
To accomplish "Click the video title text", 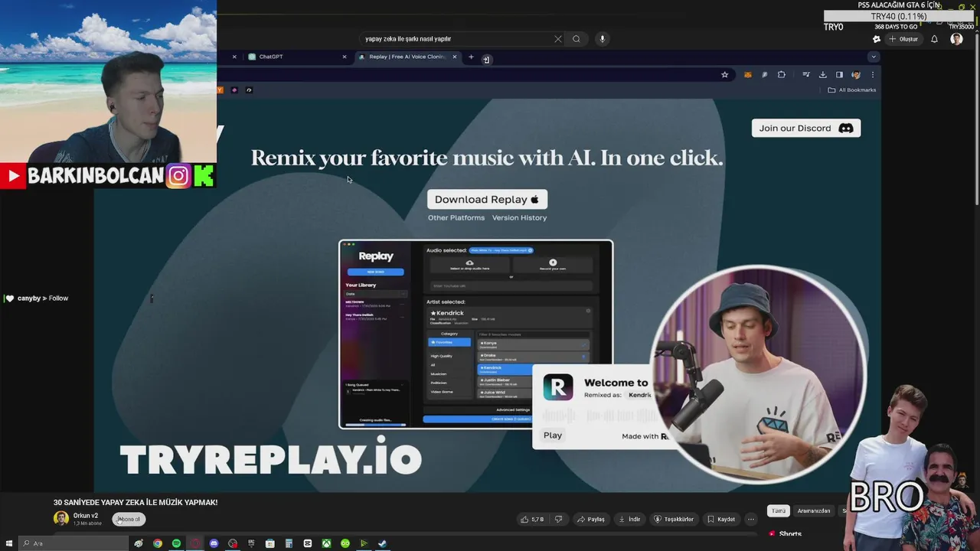I will tap(136, 502).
